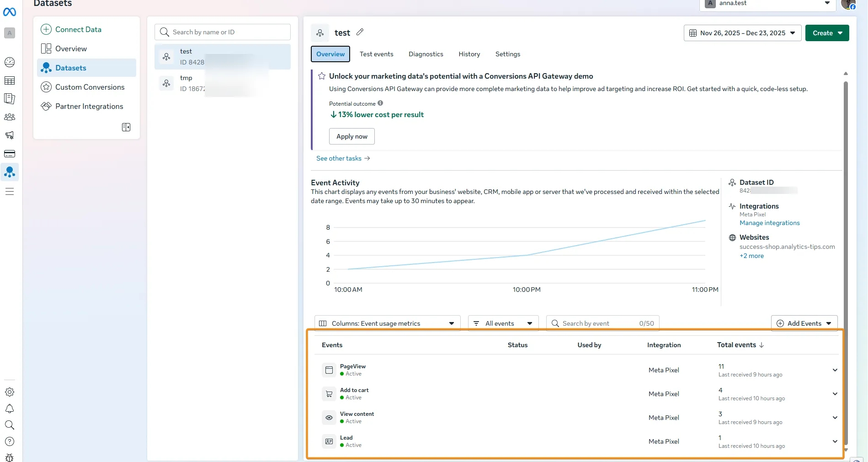
Task: Switch to the History tab
Action: (x=469, y=54)
